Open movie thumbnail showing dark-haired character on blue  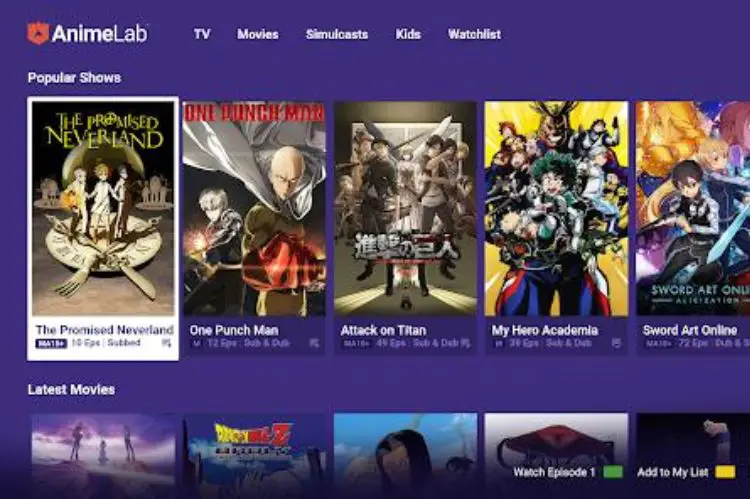click(x=405, y=456)
